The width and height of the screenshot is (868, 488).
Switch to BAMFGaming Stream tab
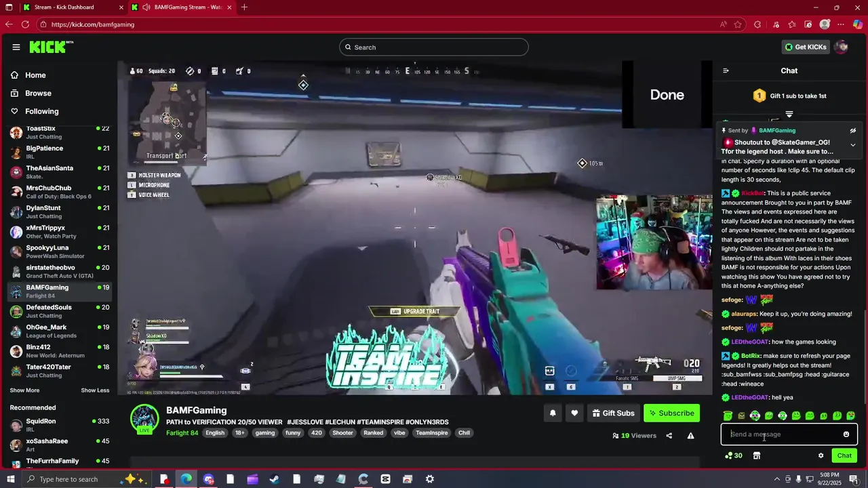point(182,7)
